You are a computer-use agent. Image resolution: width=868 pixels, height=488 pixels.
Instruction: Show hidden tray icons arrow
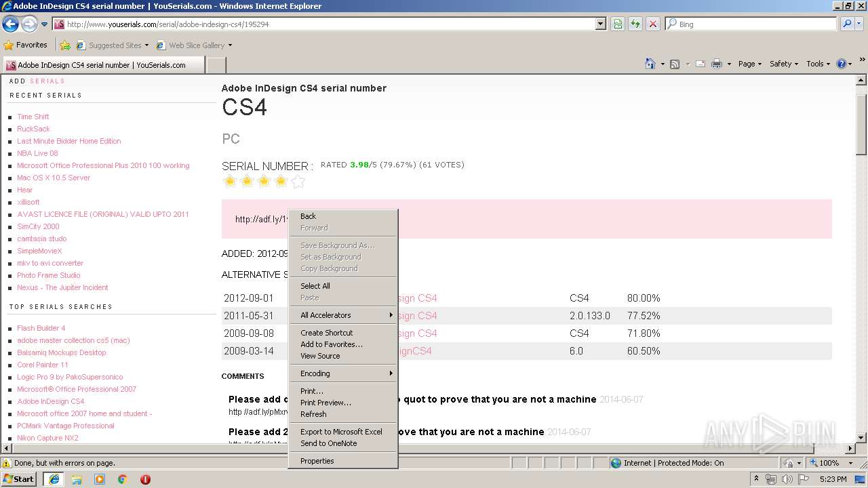[x=757, y=479]
